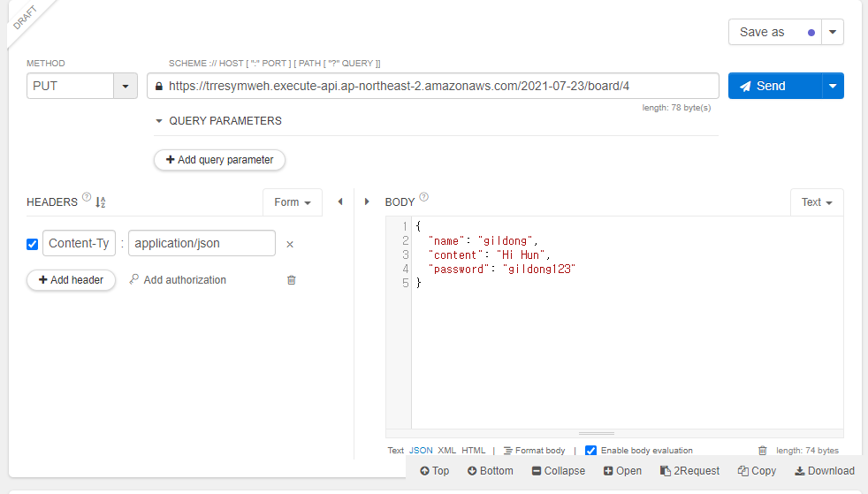Viewport: 868px width, 494px height.
Task: Open the PUT method dropdown
Action: tap(125, 86)
